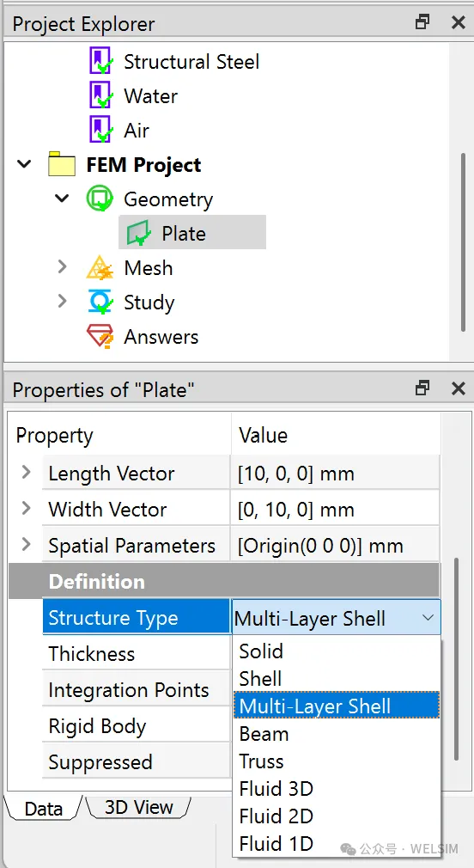
Task: Click the Answers node icon
Action: coord(100,337)
